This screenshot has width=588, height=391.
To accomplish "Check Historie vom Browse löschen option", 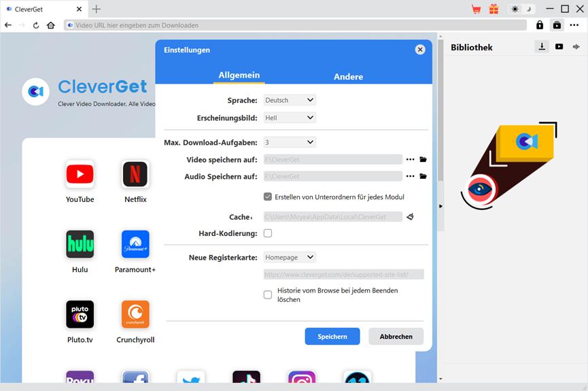I will tap(268, 294).
